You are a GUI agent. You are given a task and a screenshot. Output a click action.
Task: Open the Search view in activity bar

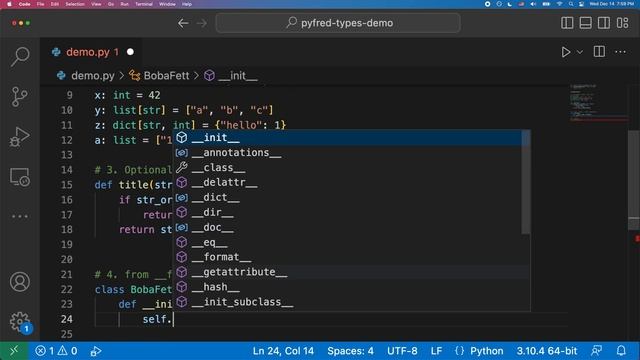[x=20, y=56]
